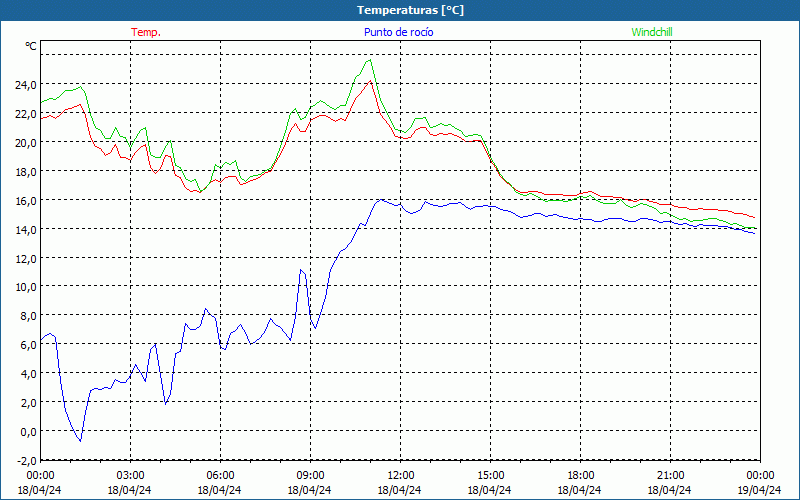The width and height of the screenshot is (800, 500).
Task: Click the 'Temperaturas [°C]' chart title
Action: (x=410, y=10)
